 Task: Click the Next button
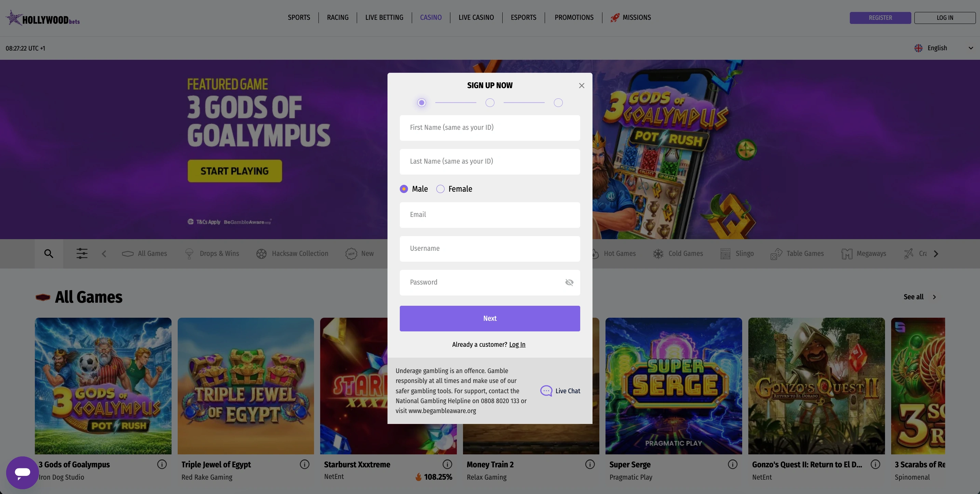click(490, 318)
